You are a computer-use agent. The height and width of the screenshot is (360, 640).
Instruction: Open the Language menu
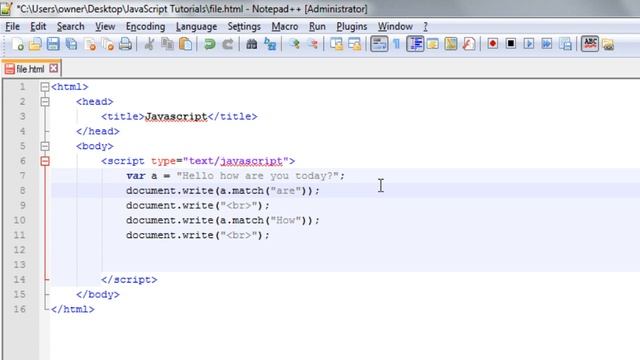tap(196, 27)
